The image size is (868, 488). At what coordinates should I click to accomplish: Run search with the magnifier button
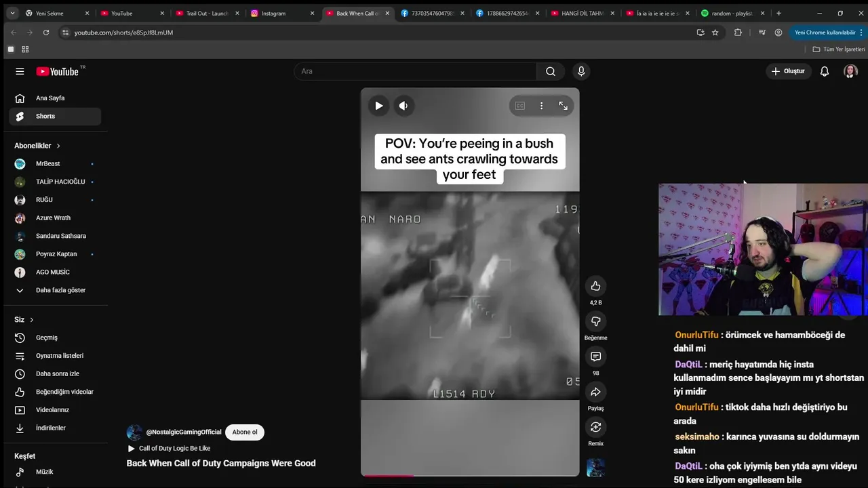(x=551, y=71)
